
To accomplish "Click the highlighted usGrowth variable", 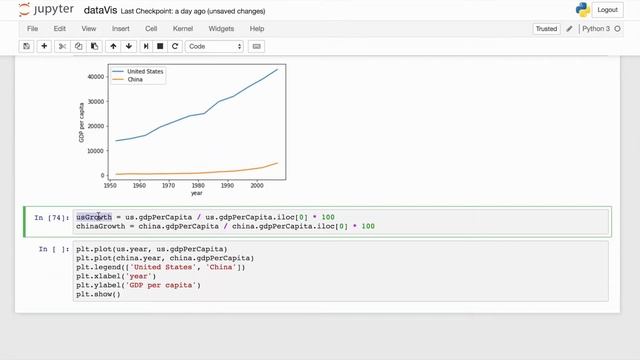I will (x=94, y=217).
